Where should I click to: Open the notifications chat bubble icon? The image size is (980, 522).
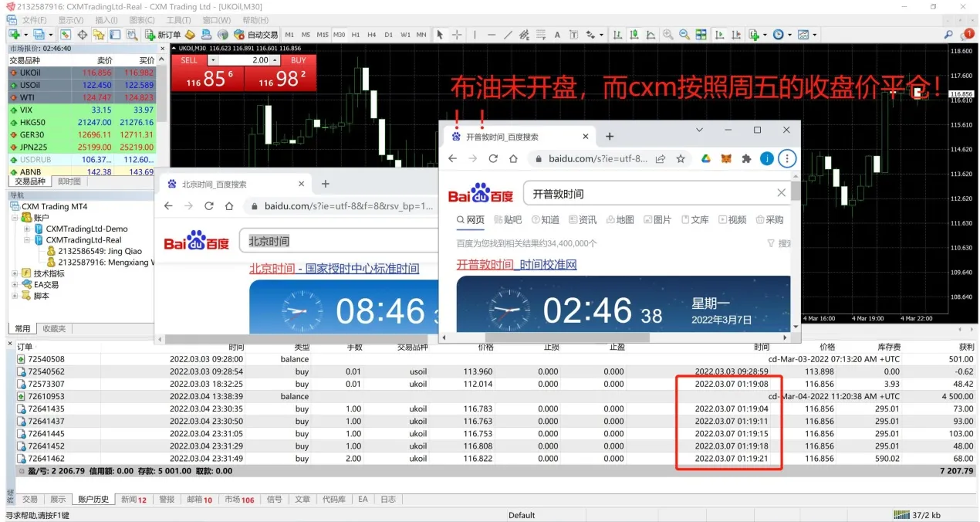click(968, 34)
